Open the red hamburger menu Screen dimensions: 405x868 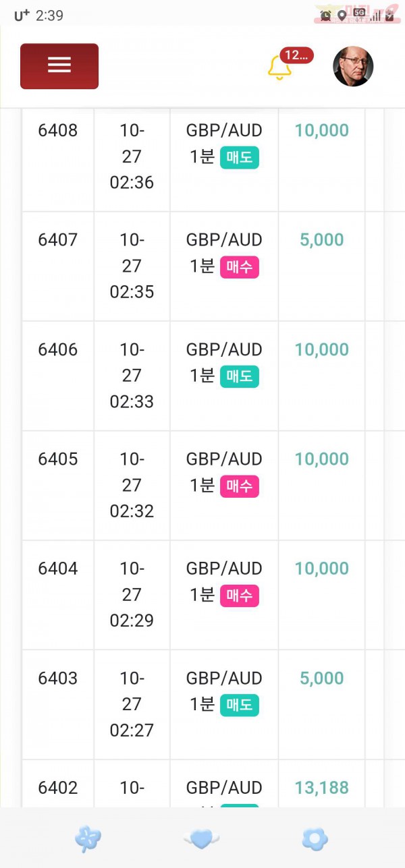point(59,66)
